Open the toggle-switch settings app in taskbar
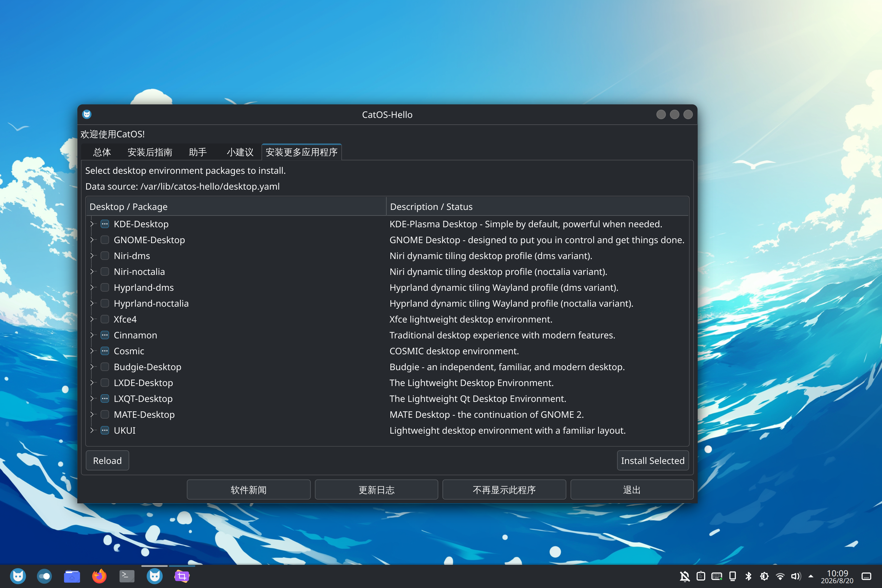Viewport: 882px width, 588px height. pos(44,576)
